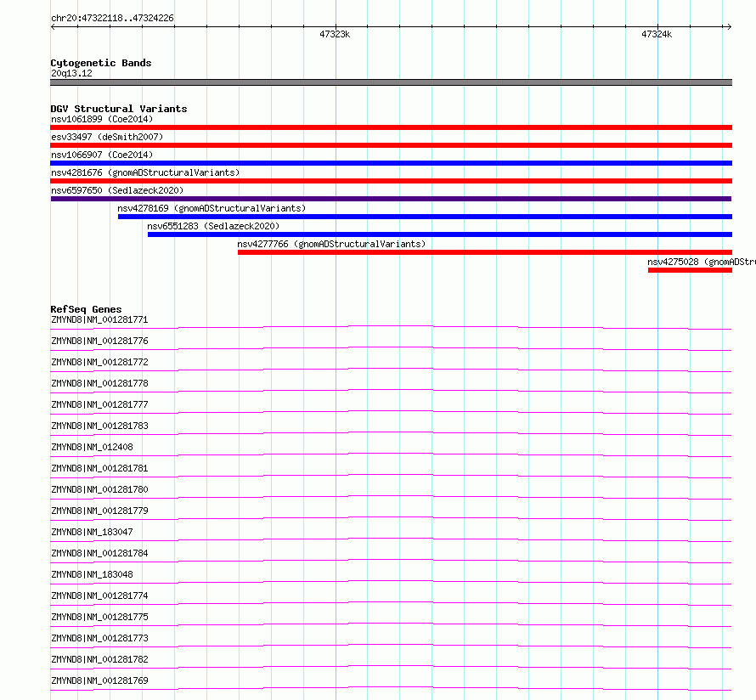This screenshot has height=700, width=756.
Task: Open transcript ZMYND8|NM_183048
Action: pos(92,574)
